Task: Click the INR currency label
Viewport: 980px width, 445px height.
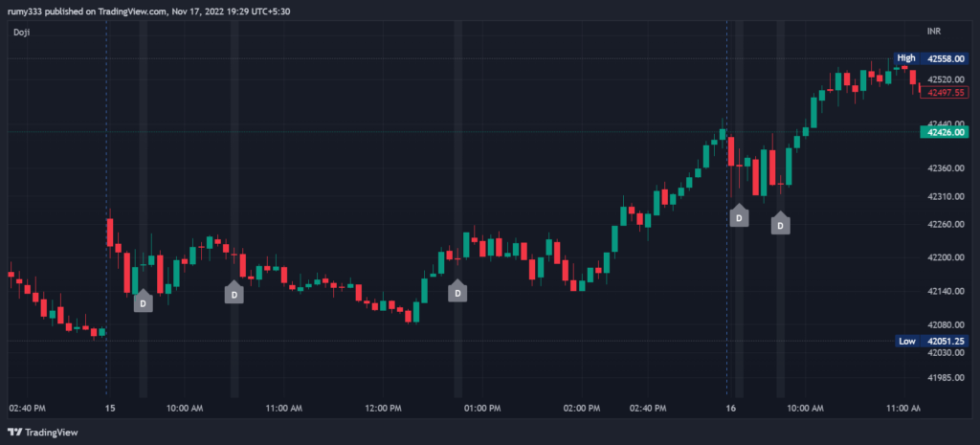Action: 934,32
